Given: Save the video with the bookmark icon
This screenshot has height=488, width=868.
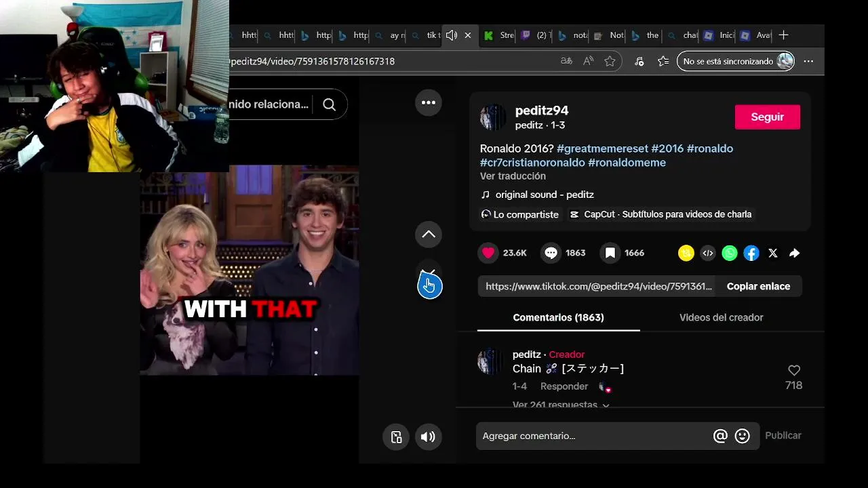Looking at the screenshot, I should pos(610,253).
